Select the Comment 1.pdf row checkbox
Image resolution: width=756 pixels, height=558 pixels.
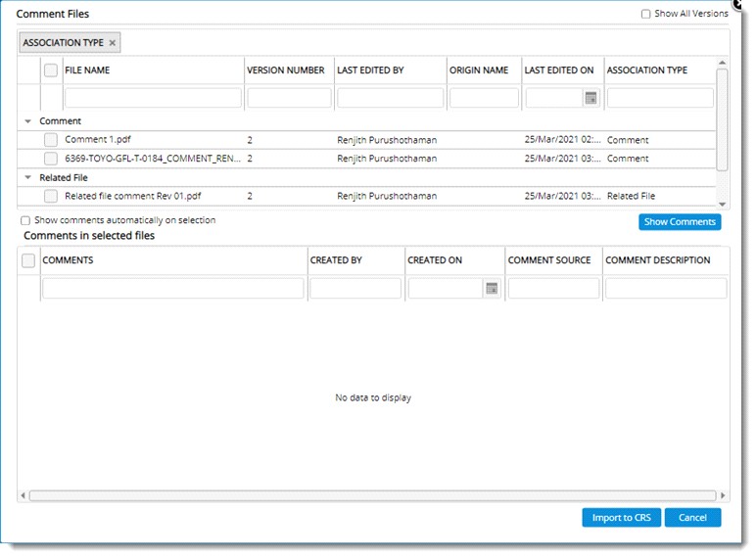[51, 140]
